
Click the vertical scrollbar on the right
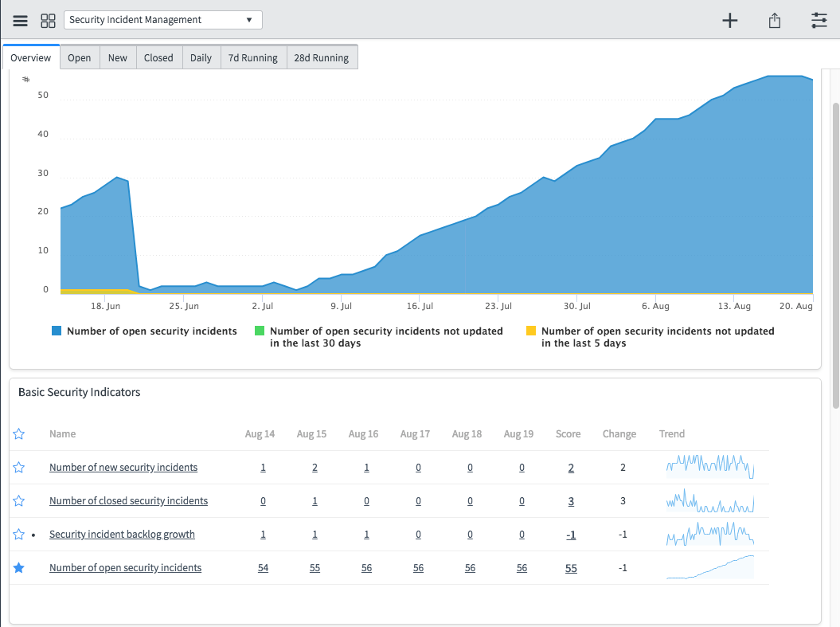(834, 255)
